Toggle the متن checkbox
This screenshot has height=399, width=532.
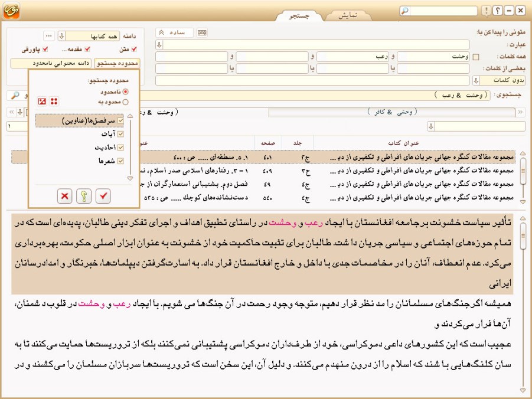tap(134, 49)
